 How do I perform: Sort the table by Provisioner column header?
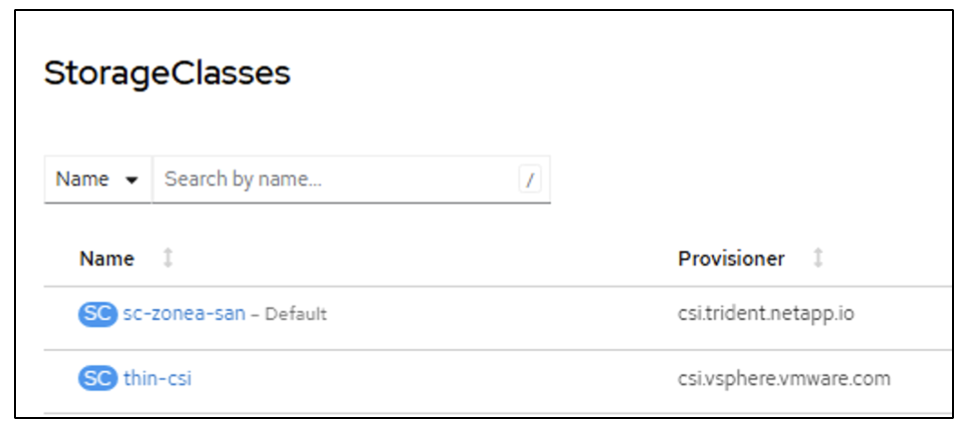[731, 259]
